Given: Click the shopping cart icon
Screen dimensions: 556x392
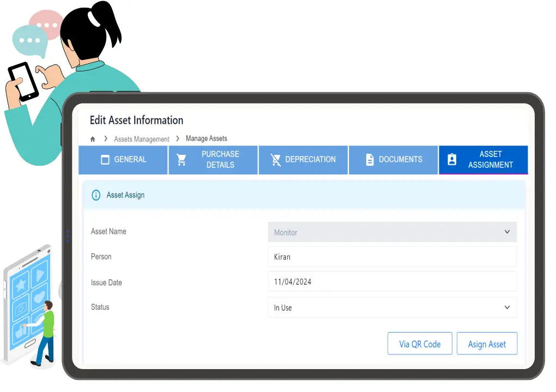Looking at the screenshot, I should click(x=182, y=160).
